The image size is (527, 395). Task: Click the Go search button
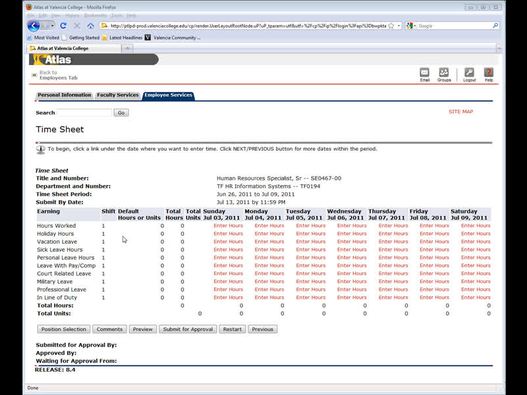[121, 113]
